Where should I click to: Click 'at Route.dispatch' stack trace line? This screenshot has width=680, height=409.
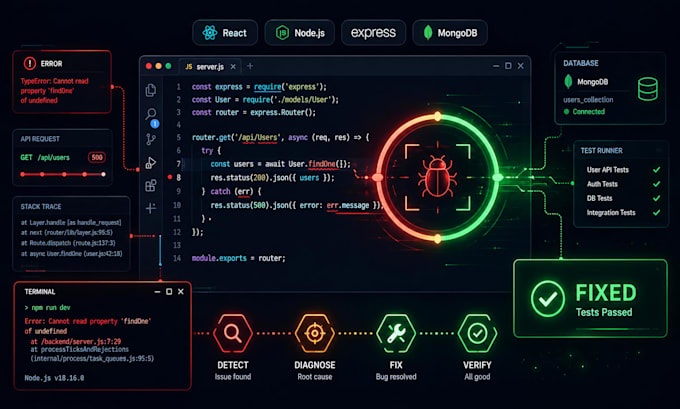68,243
